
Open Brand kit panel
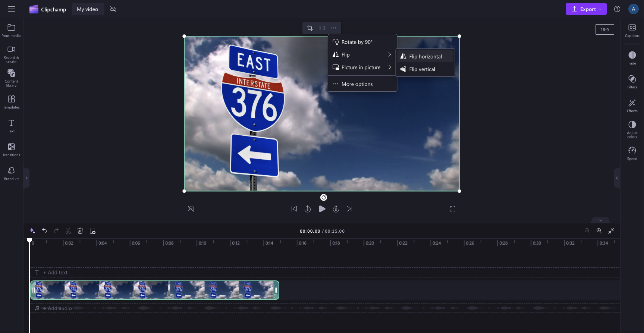[11, 173]
